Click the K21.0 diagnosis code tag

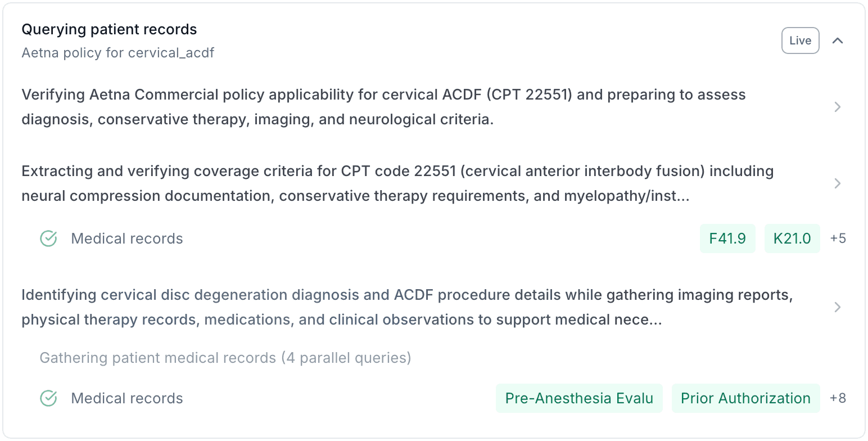pyautogui.click(x=792, y=238)
